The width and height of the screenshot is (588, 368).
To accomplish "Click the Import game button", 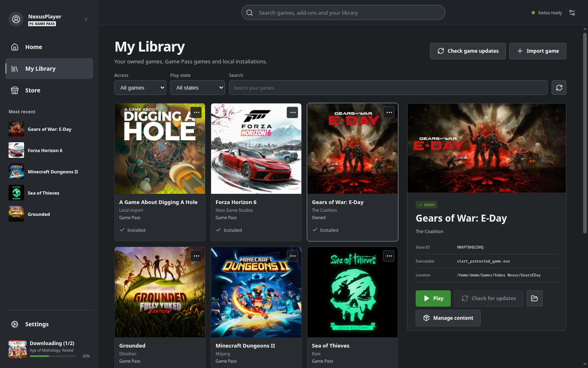I will tap(538, 51).
